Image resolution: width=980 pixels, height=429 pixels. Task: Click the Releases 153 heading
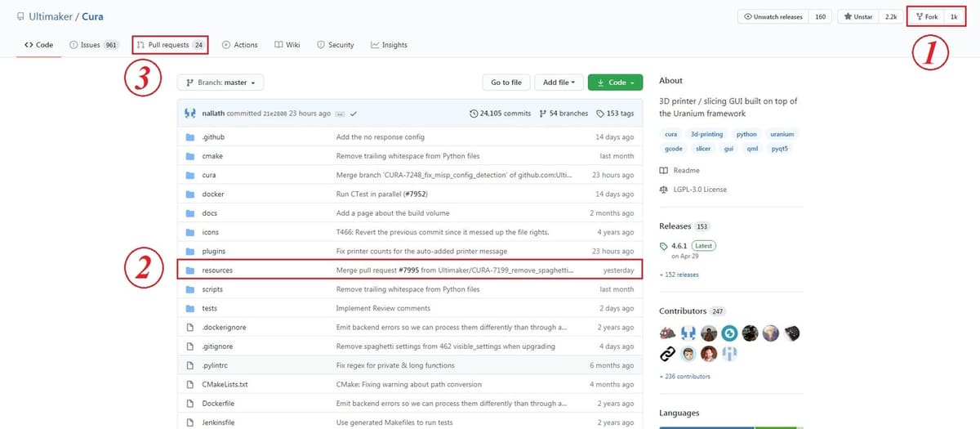tap(684, 226)
